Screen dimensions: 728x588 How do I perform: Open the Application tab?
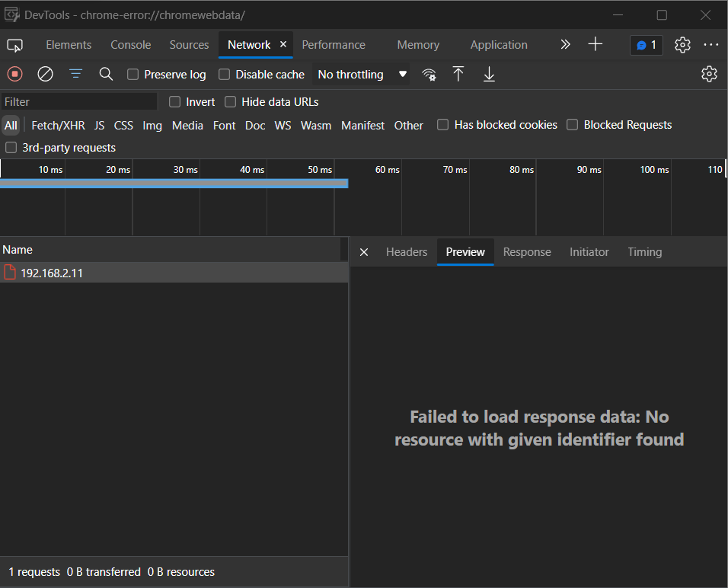coord(499,45)
